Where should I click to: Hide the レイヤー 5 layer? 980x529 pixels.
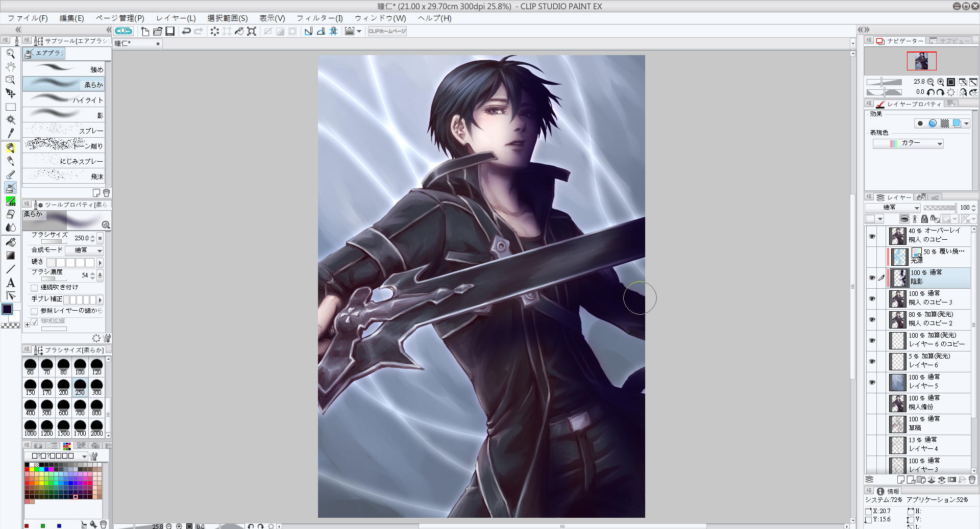click(x=872, y=383)
